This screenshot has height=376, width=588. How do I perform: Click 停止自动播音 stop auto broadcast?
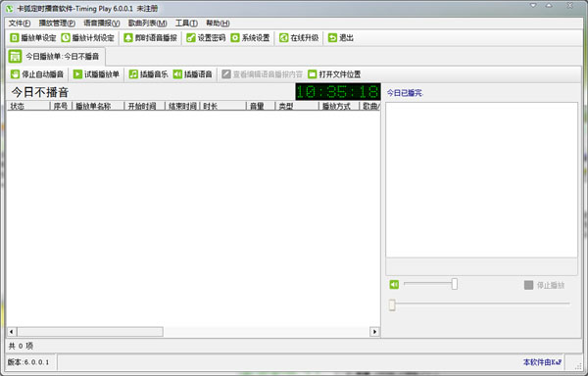[37, 74]
